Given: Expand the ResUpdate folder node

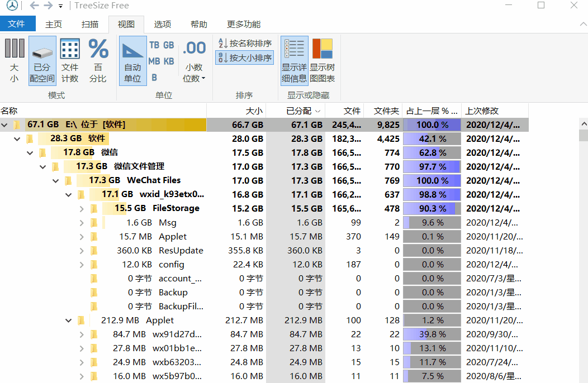Looking at the screenshot, I should [x=82, y=251].
